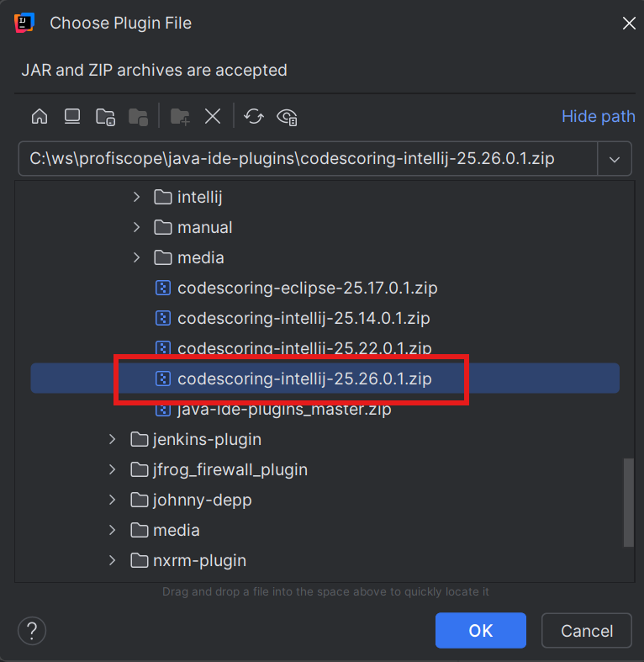Screen dimensions: 644x662
Task: Expand the jfrog_firewall_plugin folder chevron
Action: (x=113, y=469)
